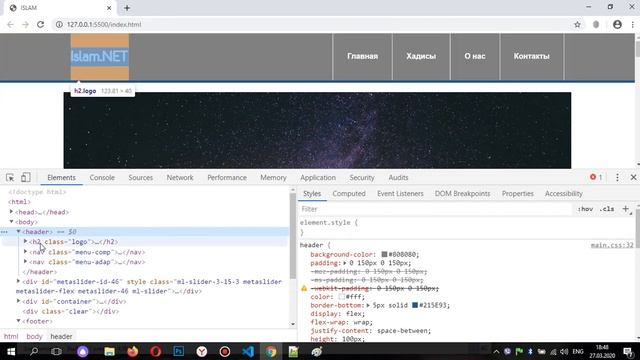
Task: Select the Accessibility sidebar tab
Action: [564, 193]
